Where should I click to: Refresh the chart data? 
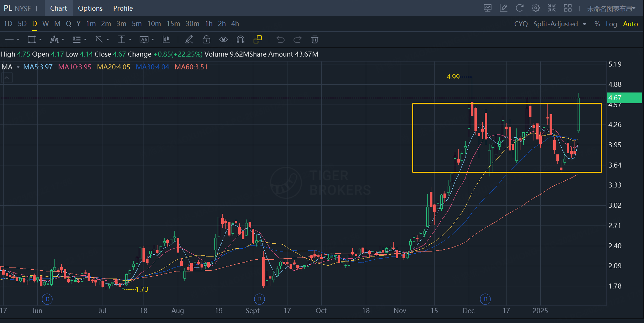(519, 8)
